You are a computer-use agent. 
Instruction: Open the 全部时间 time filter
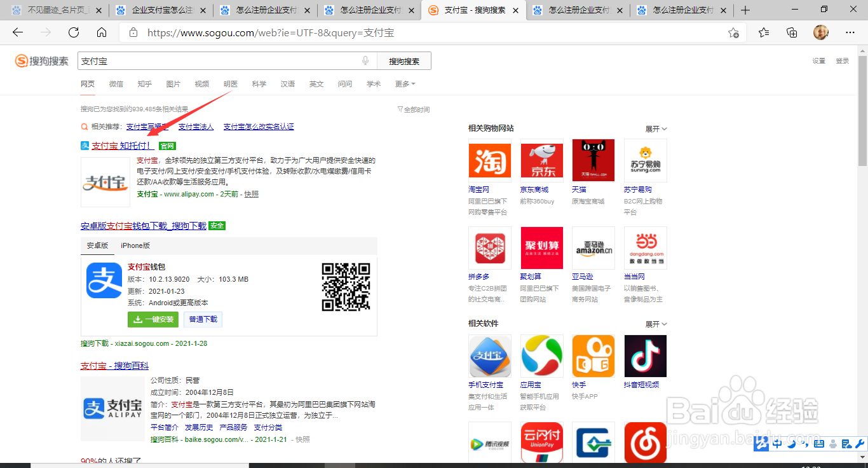(413, 109)
